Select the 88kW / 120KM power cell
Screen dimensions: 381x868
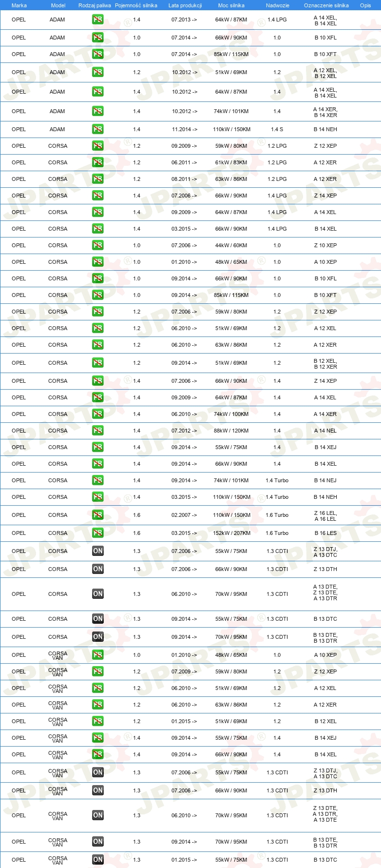pyautogui.click(x=232, y=431)
